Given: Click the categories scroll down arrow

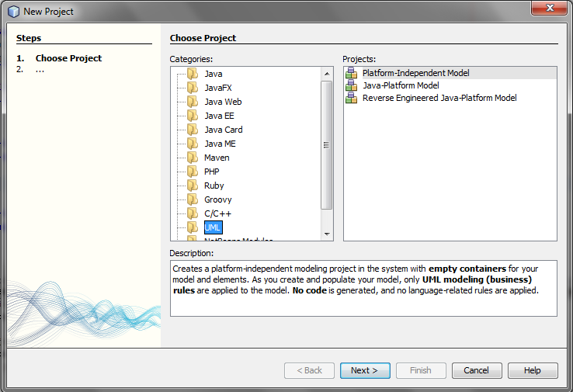Looking at the screenshot, I should coord(327,234).
